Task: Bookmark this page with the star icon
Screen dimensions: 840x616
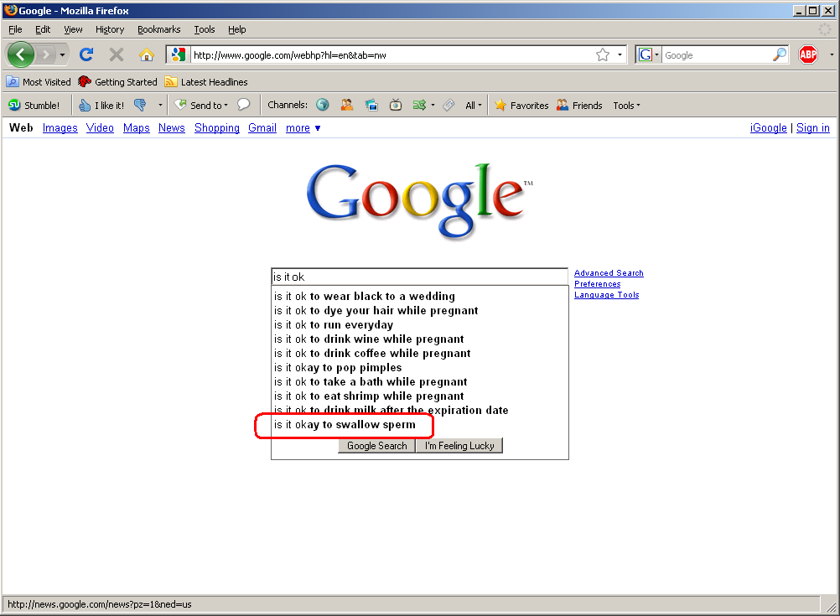Action: coord(602,55)
